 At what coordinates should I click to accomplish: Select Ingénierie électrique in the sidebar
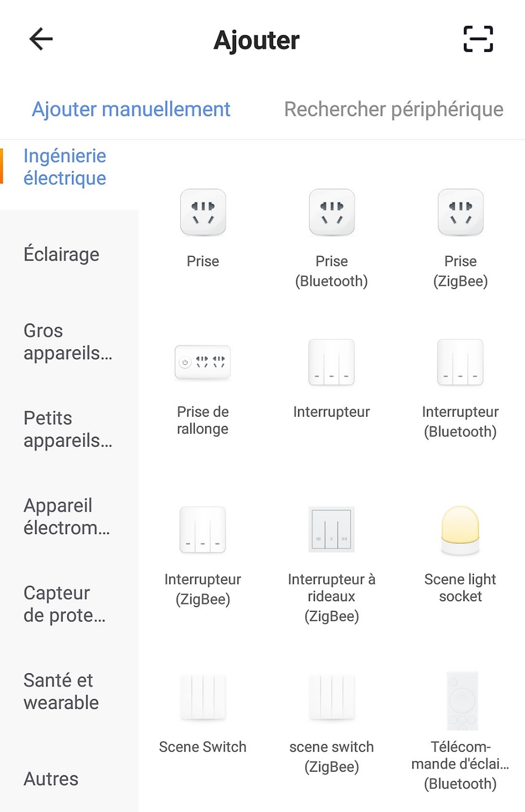tap(65, 167)
